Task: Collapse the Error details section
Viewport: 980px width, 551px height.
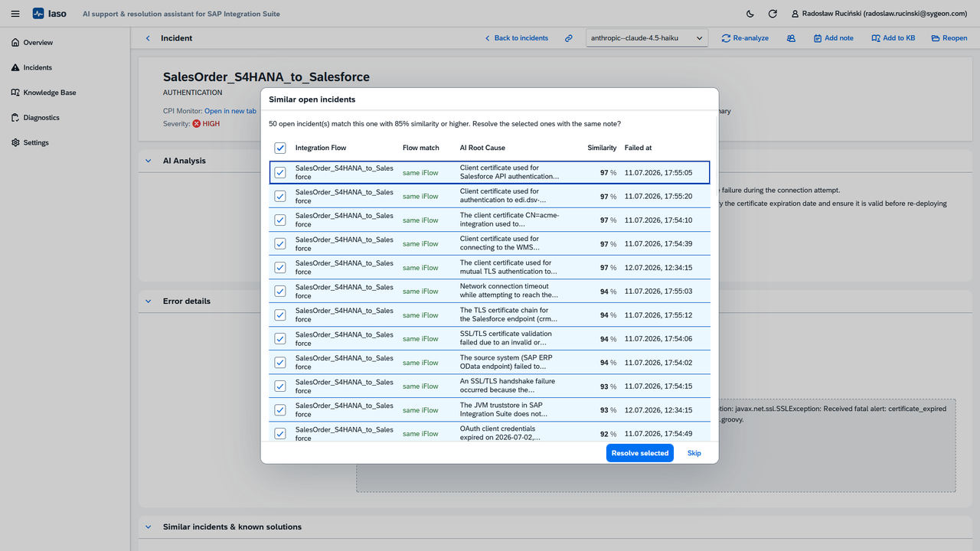Action: coord(149,301)
